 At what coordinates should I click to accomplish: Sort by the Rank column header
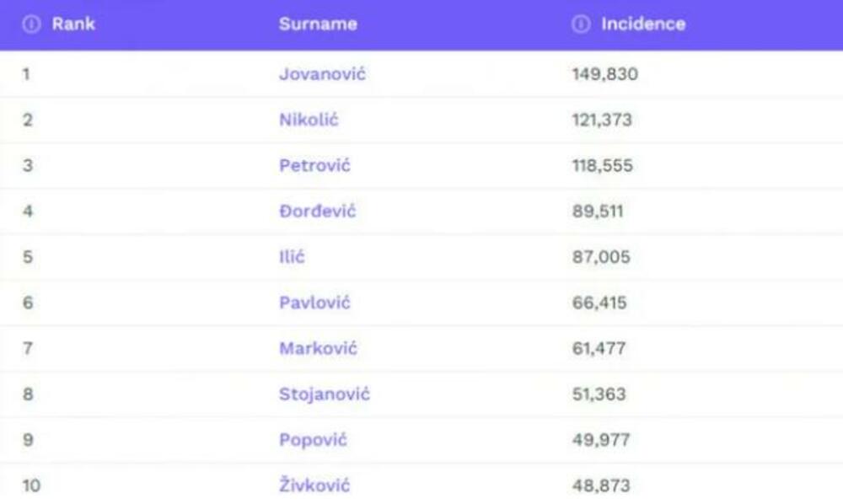pos(72,24)
